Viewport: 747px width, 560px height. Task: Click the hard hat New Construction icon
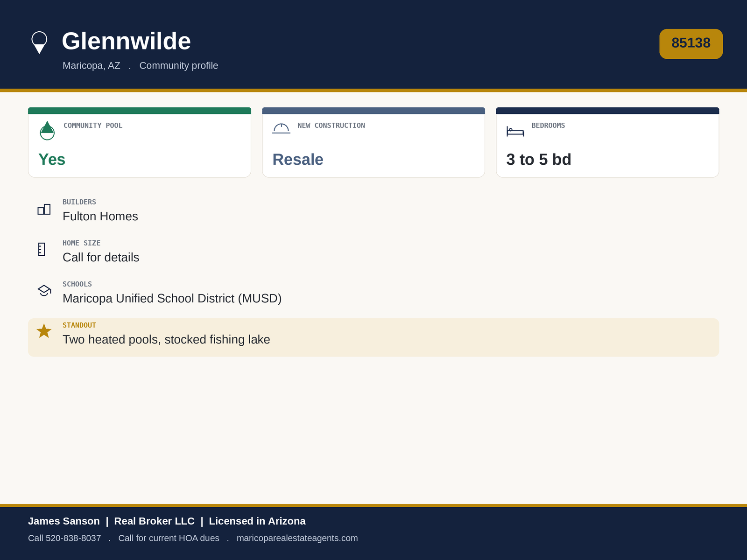(x=281, y=128)
